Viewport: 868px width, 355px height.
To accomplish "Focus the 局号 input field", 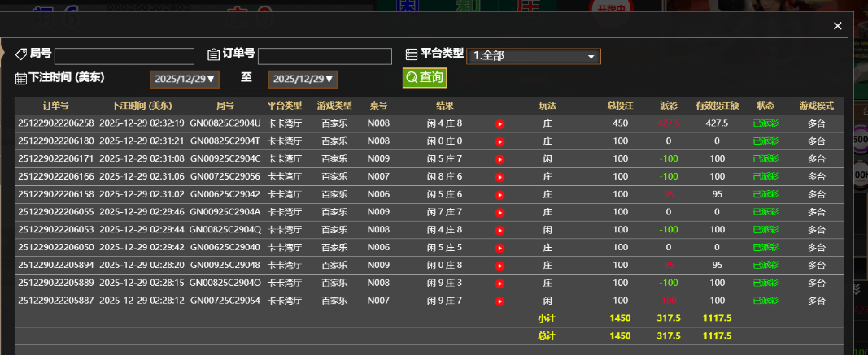I will pyautogui.click(x=124, y=56).
